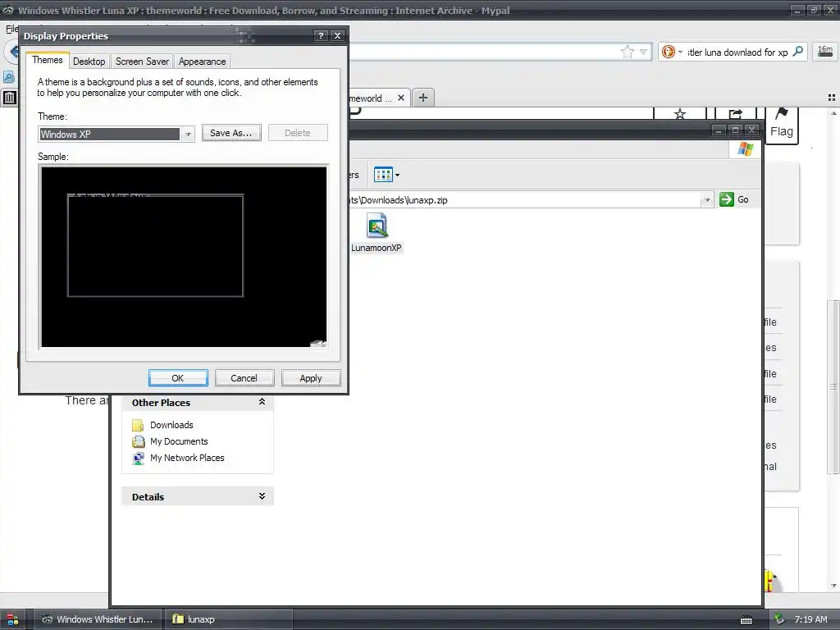Screen dimensions: 840x630
Task: Open My Network Places link
Action: [187, 458]
